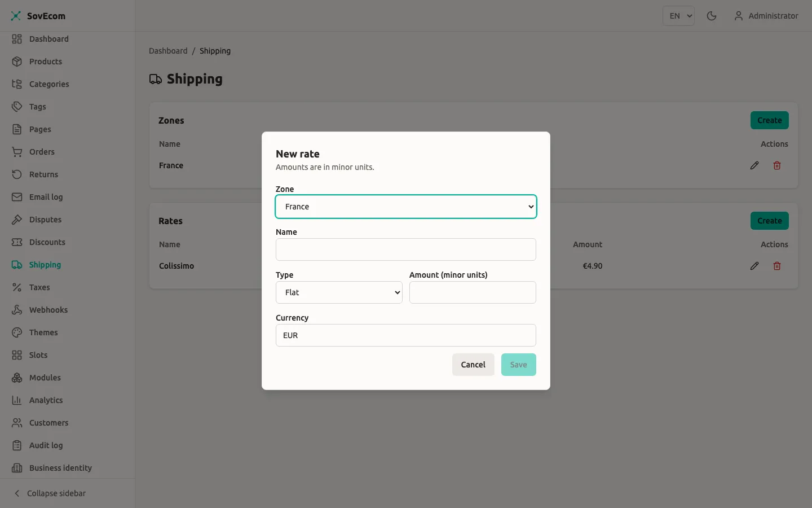This screenshot has height=508, width=812.
Task: Open the Themes palette icon
Action: [x=17, y=332]
